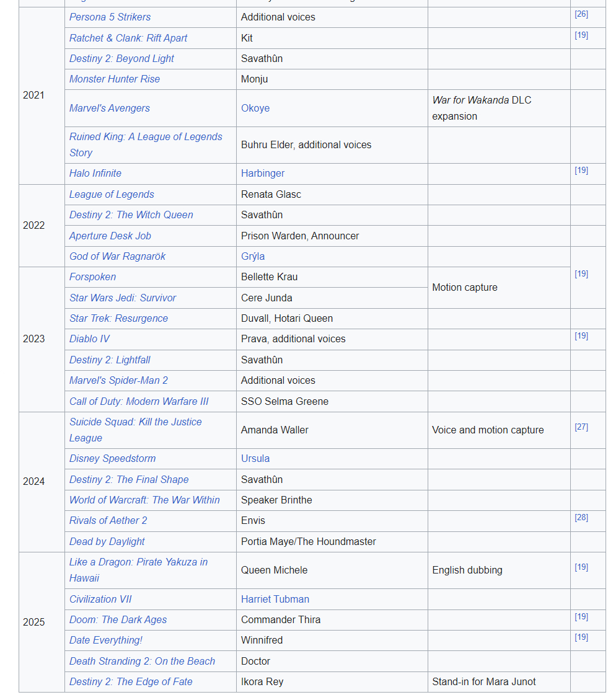Visit the Star Trek: Resurgence article
The image size is (608, 700).
click(x=119, y=318)
